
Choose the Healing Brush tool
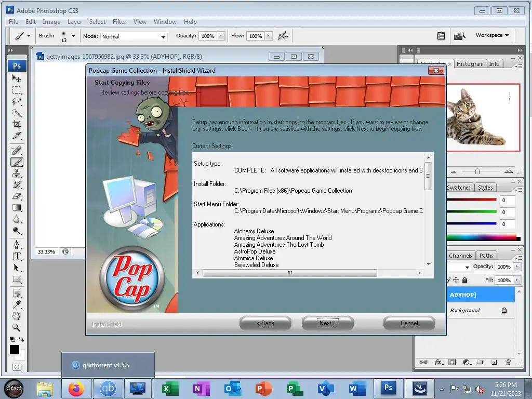click(x=16, y=150)
